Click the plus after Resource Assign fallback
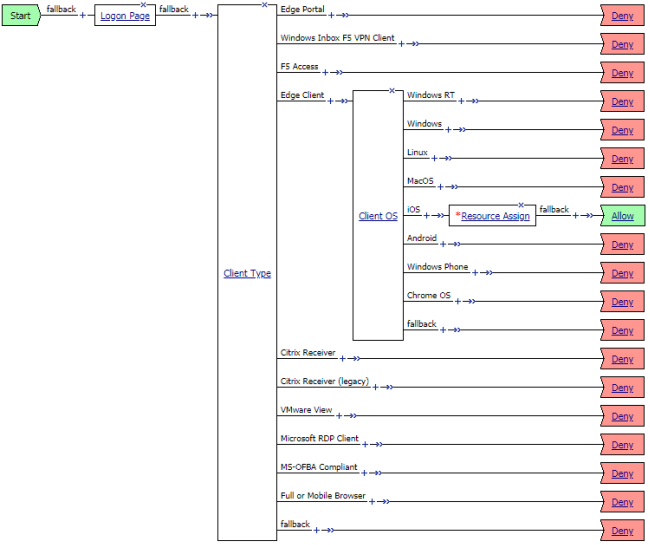 click(576, 216)
